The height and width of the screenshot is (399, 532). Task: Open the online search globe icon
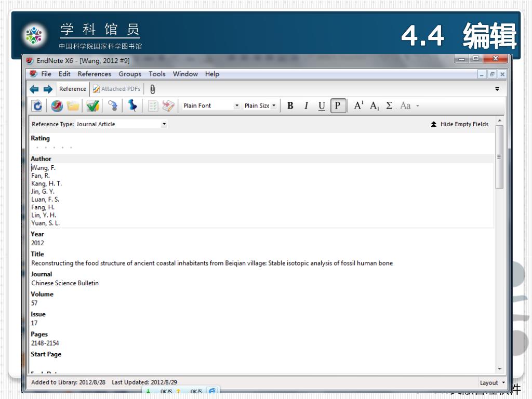(x=57, y=106)
